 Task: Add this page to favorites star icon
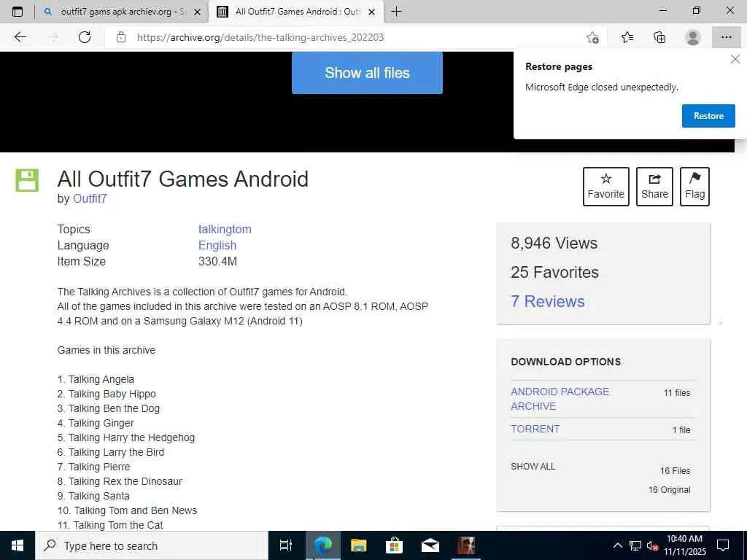click(592, 37)
